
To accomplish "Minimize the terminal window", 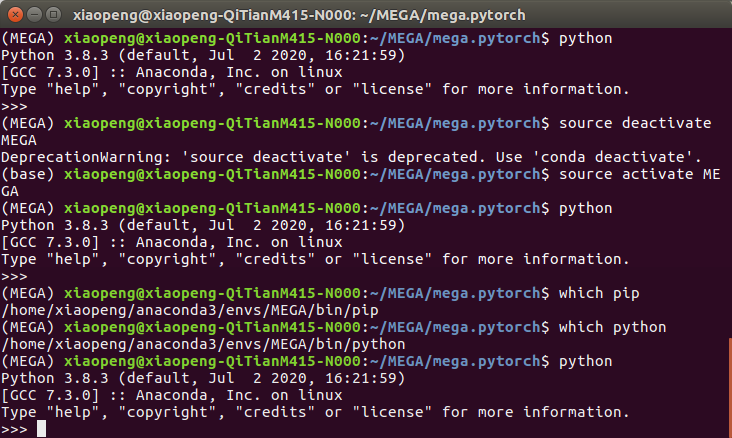I will (x=35, y=15).
